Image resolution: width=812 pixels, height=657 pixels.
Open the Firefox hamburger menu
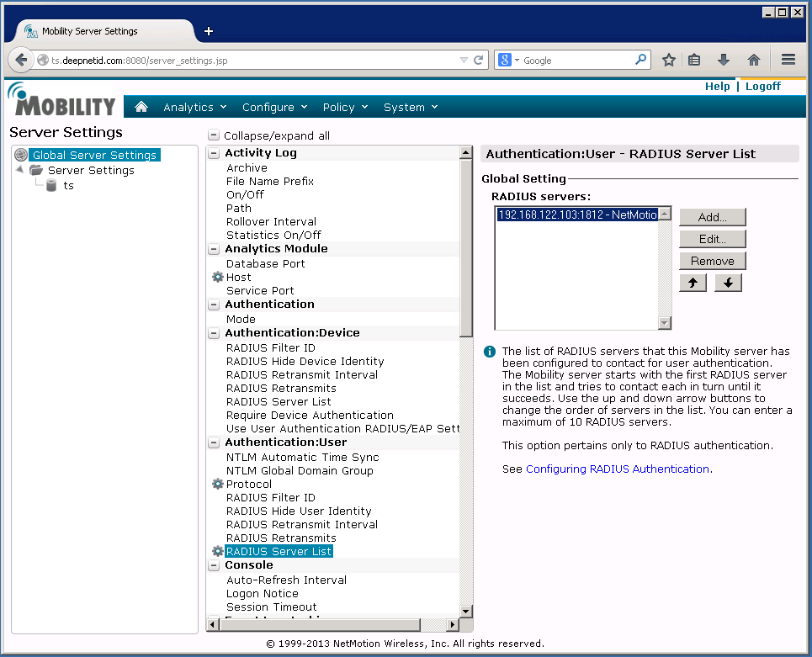click(788, 60)
